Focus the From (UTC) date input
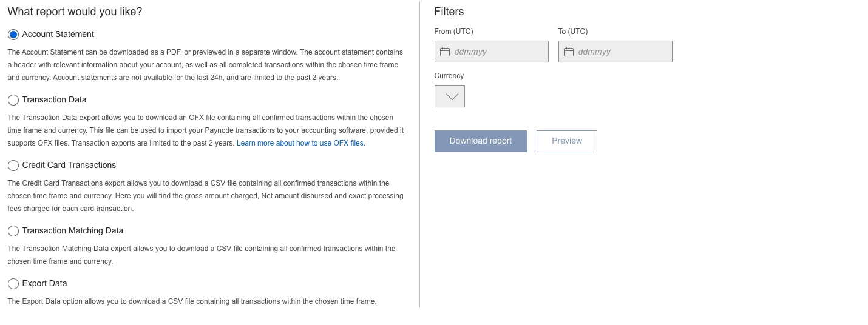This screenshot has height=325, width=868. (492, 52)
